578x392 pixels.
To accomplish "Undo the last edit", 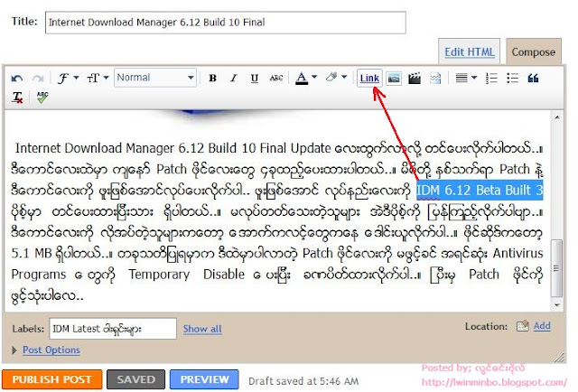I will pos(17,79).
